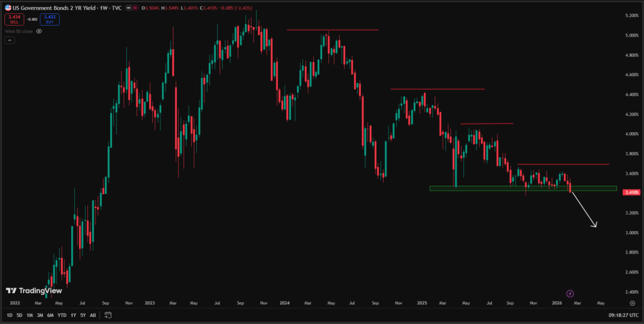Show the hidden WMA 50 indicator

coord(39,31)
